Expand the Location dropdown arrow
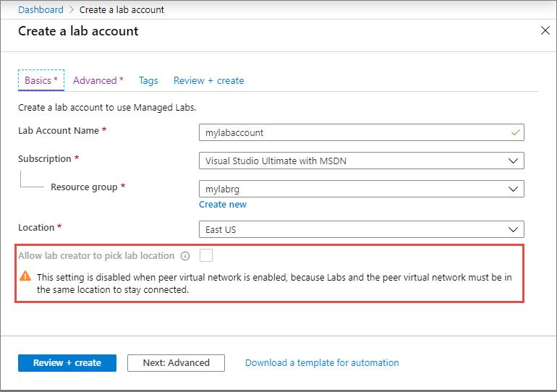Image resolution: width=557 pixels, height=392 pixels. [x=513, y=230]
